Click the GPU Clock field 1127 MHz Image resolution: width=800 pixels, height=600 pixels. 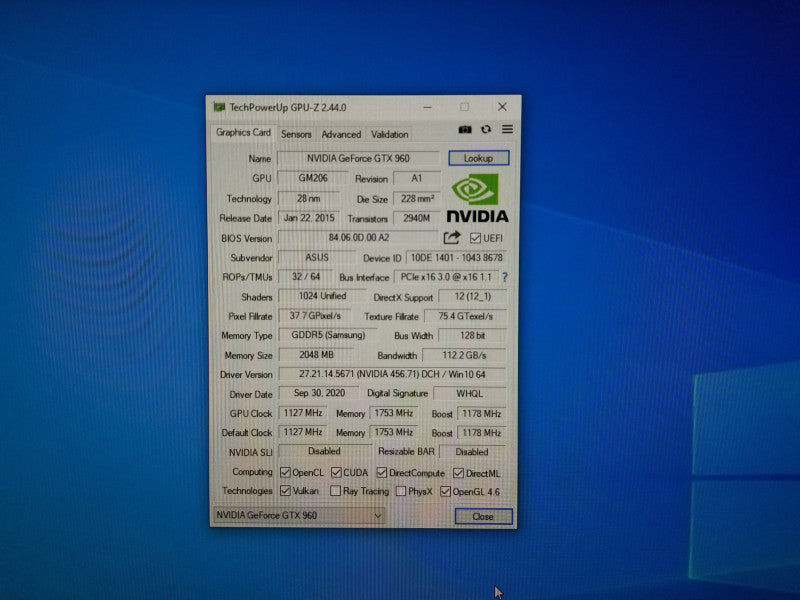click(303, 413)
